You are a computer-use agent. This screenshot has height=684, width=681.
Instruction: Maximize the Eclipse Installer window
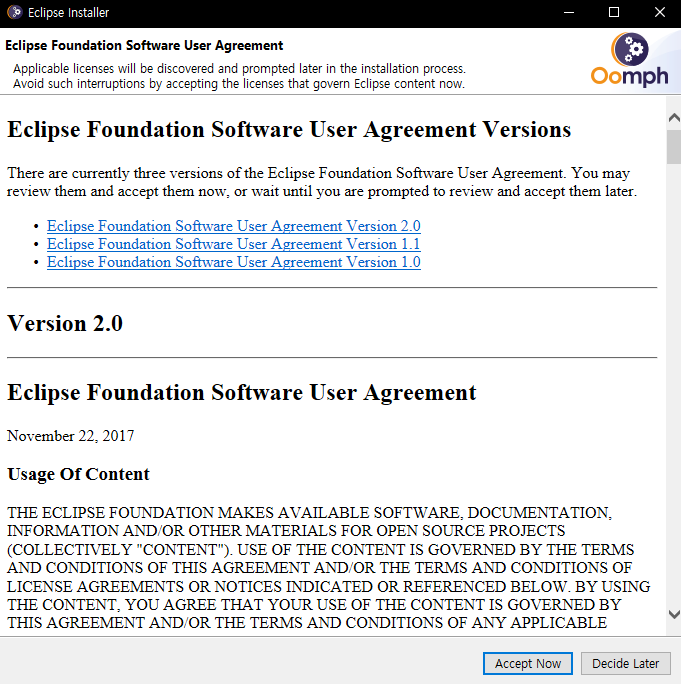tap(614, 12)
